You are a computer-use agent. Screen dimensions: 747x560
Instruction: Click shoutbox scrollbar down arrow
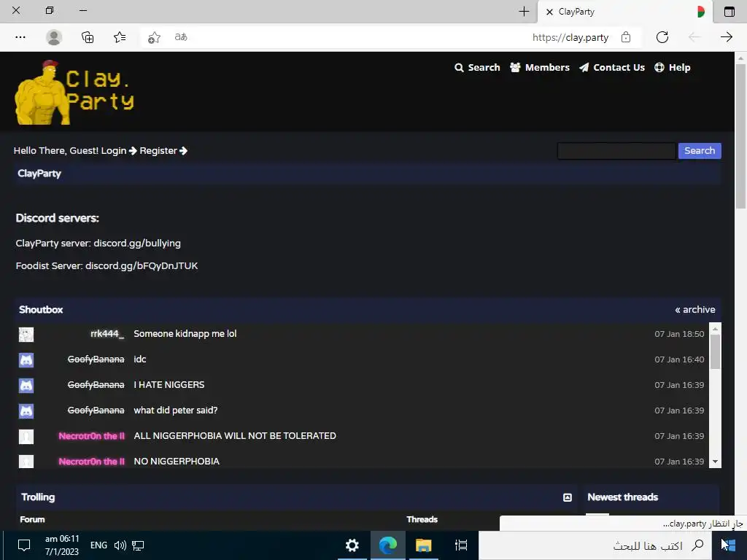point(715,462)
